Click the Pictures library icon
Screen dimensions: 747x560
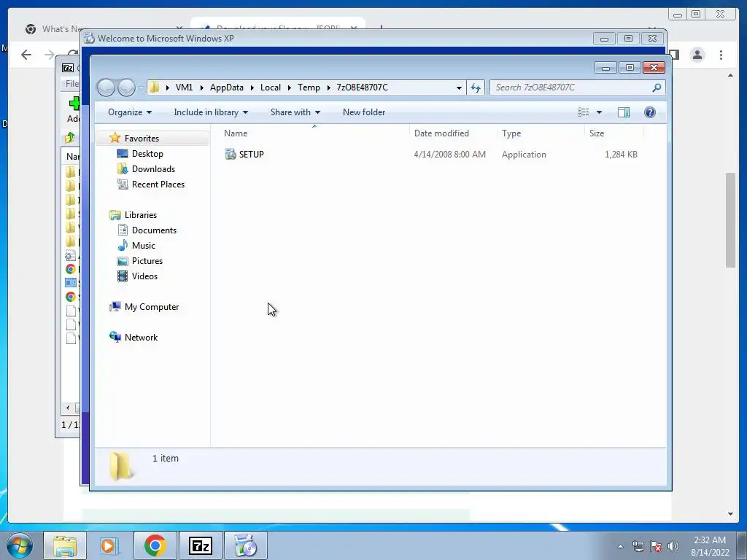point(123,261)
